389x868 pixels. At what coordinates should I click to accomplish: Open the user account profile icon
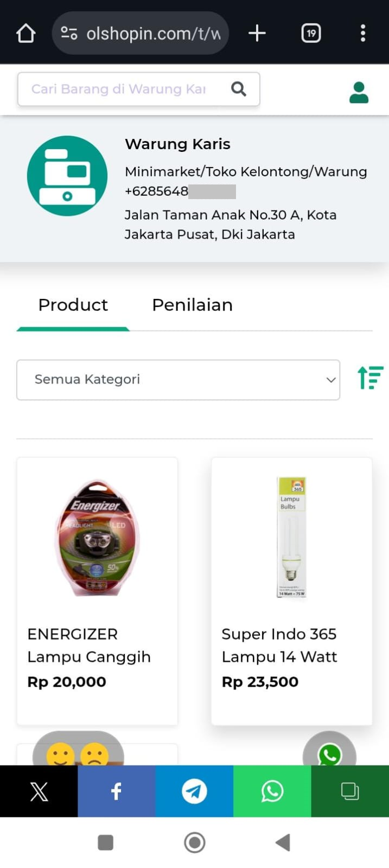pos(359,93)
